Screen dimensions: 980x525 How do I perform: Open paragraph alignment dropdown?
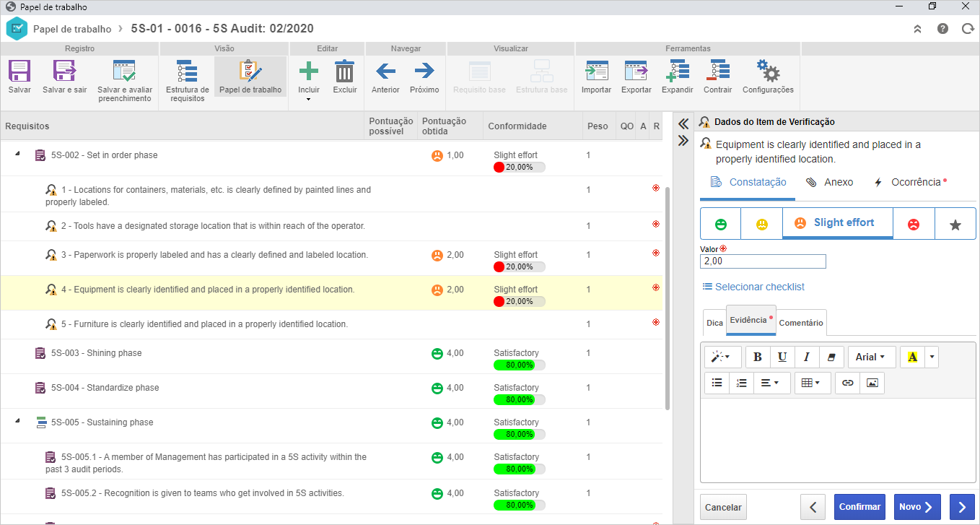click(x=771, y=383)
